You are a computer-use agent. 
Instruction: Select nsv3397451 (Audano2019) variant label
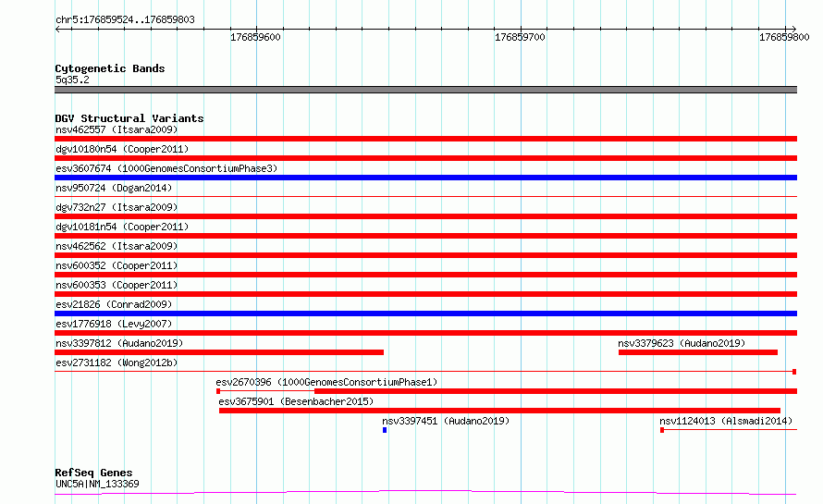(446, 421)
